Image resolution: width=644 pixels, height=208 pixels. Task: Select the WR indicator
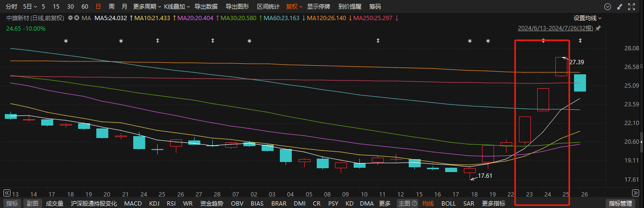click(x=188, y=203)
